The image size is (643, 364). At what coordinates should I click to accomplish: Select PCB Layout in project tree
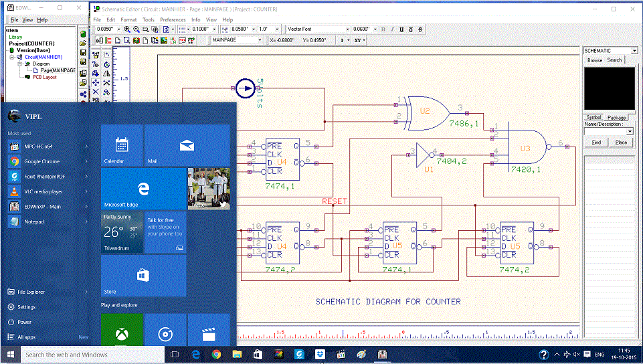point(44,77)
